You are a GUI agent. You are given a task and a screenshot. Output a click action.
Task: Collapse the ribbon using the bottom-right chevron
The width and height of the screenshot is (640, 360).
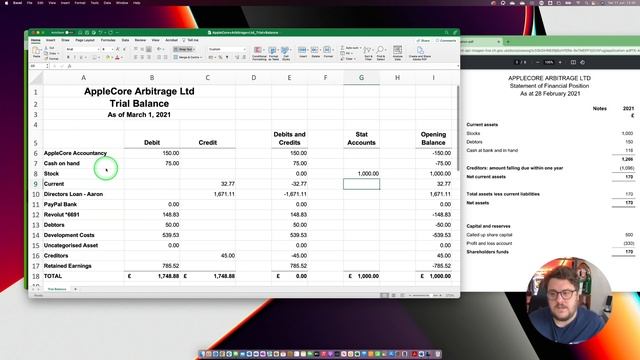458,66
